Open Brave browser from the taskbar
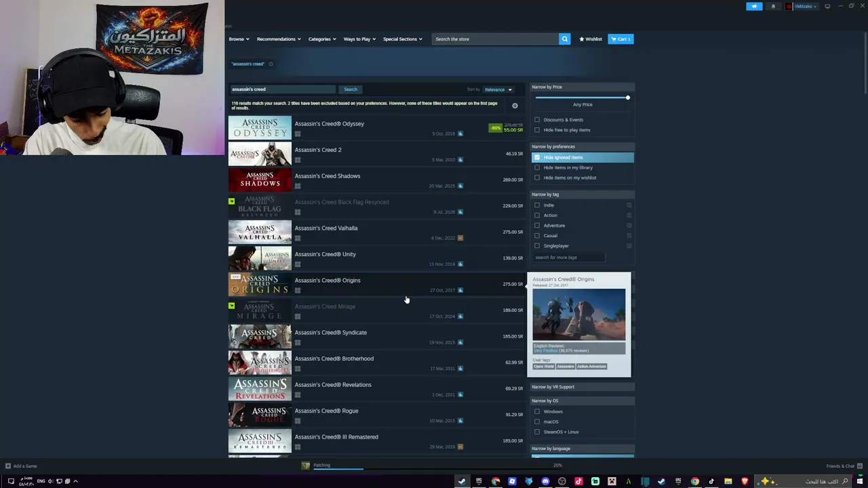The width and height of the screenshot is (868, 488). click(x=745, y=481)
